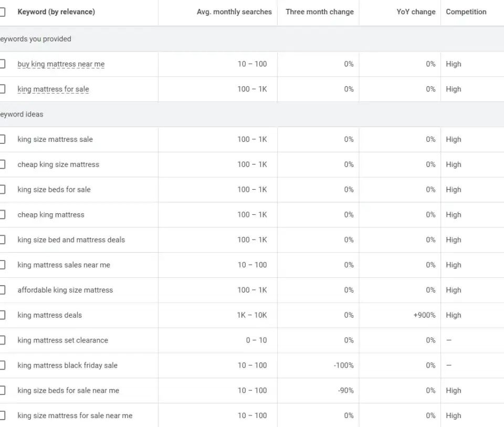Click competition dash for king mattress black friday sale

click(x=449, y=365)
